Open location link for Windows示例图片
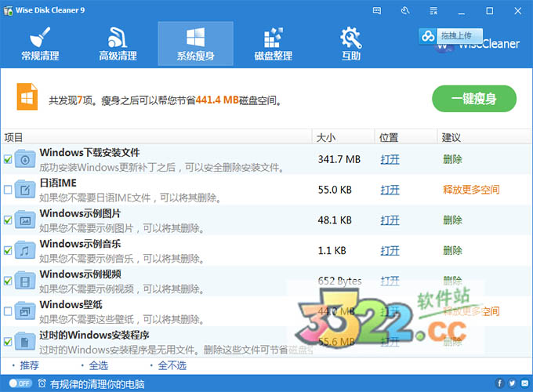Viewport: 533px width, 392px height. point(390,220)
